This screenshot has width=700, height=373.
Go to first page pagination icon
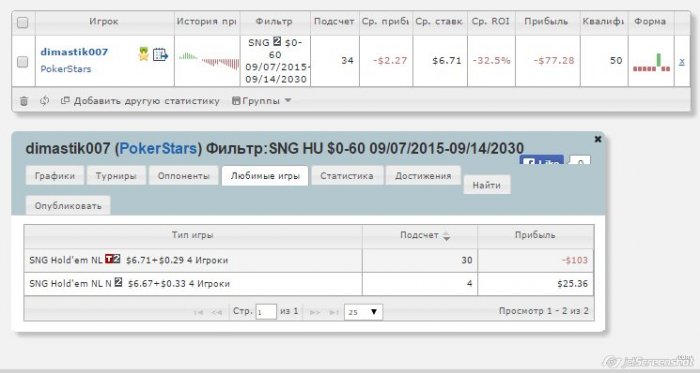[x=198, y=312]
